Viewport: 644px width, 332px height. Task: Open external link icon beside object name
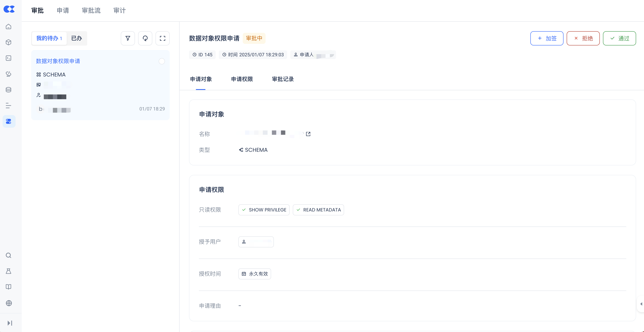[x=308, y=134]
